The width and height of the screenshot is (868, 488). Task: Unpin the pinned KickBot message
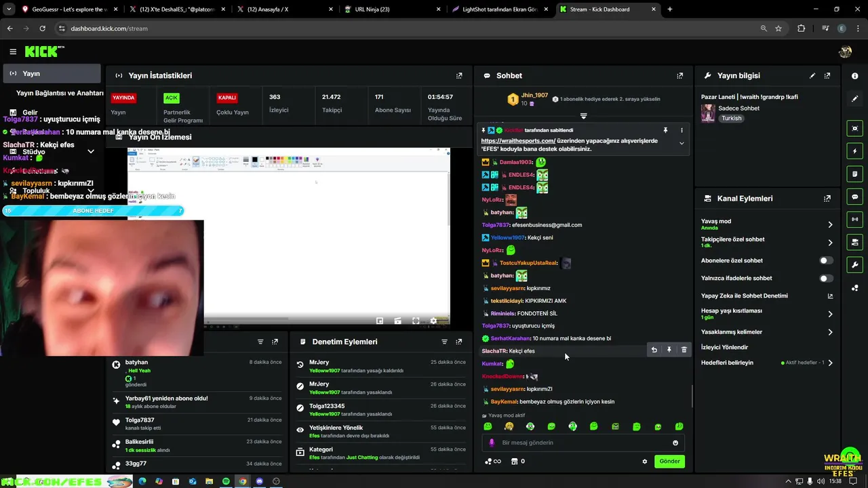click(x=665, y=130)
